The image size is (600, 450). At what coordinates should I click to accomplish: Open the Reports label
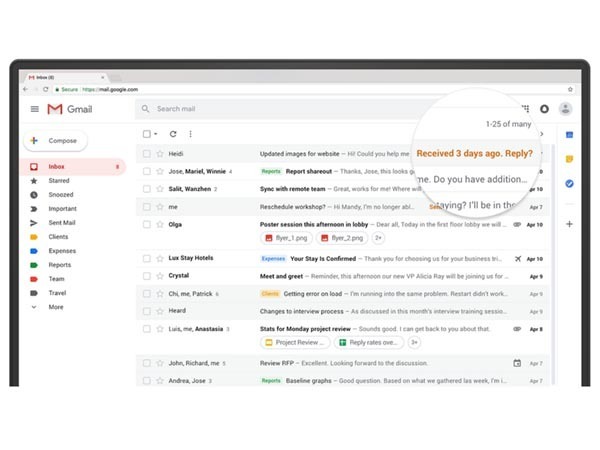pos(60,265)
